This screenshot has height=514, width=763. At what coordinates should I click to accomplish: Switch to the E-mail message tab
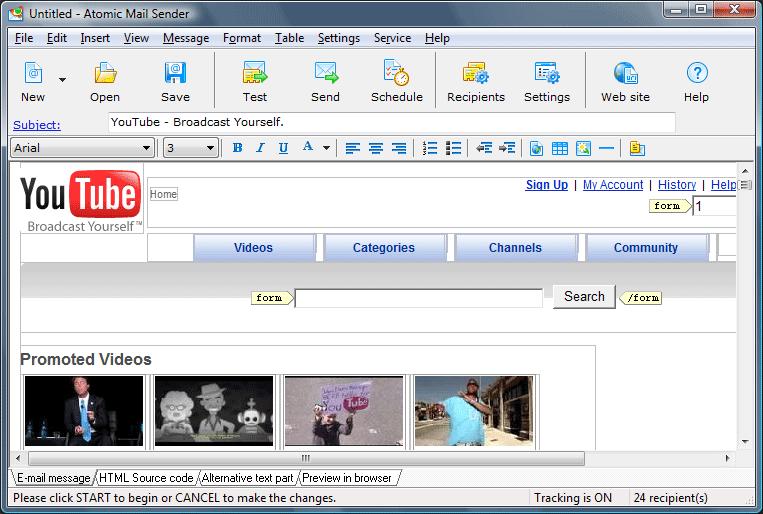54,478
